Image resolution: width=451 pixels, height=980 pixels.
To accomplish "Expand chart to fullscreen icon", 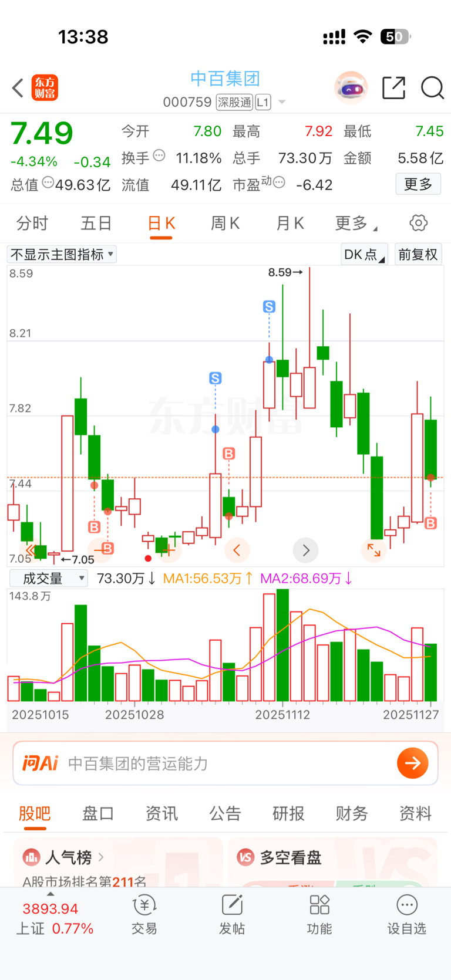I will click(373, 550).
